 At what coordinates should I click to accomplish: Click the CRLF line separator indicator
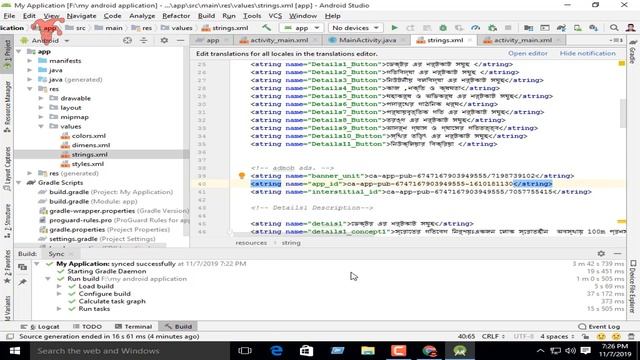pyautogui.click(x=493, y=336)
